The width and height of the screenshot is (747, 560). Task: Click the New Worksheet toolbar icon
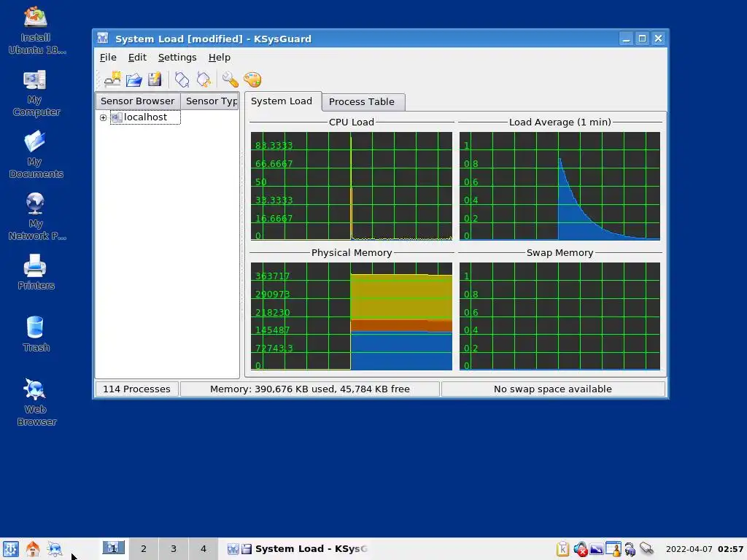coord(112,79)
